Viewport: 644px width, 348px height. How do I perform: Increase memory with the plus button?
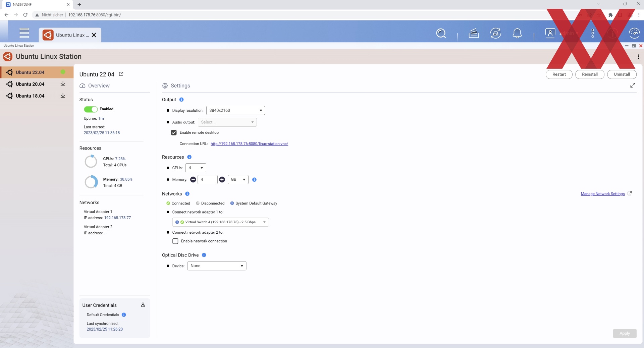point(222,180)
